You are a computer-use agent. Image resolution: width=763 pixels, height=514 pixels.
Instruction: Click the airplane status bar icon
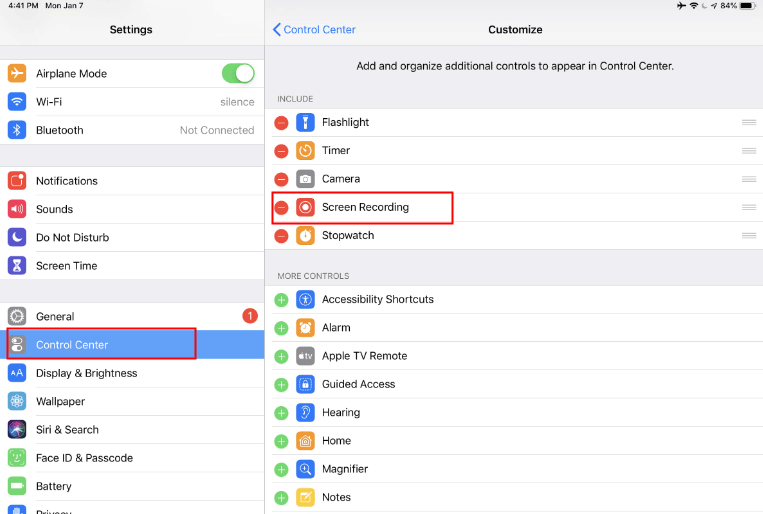(681, 6)
